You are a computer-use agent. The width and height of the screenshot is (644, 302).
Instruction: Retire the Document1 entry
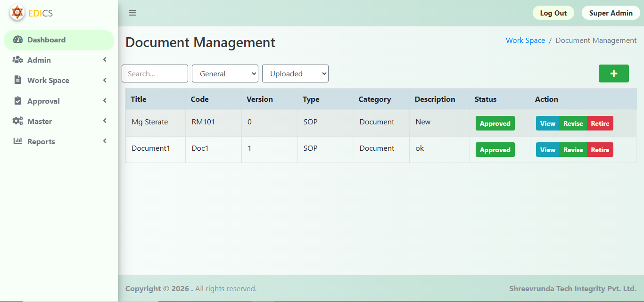600,150
